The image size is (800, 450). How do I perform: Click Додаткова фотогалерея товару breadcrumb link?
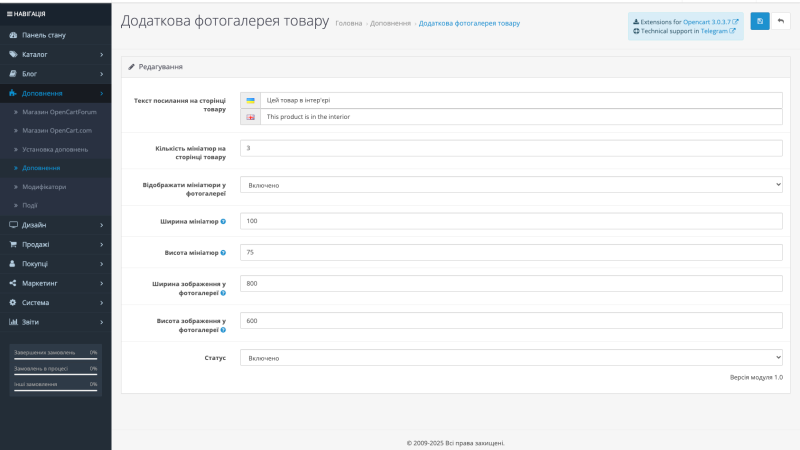pyautogui.click(x=469, y=23)
